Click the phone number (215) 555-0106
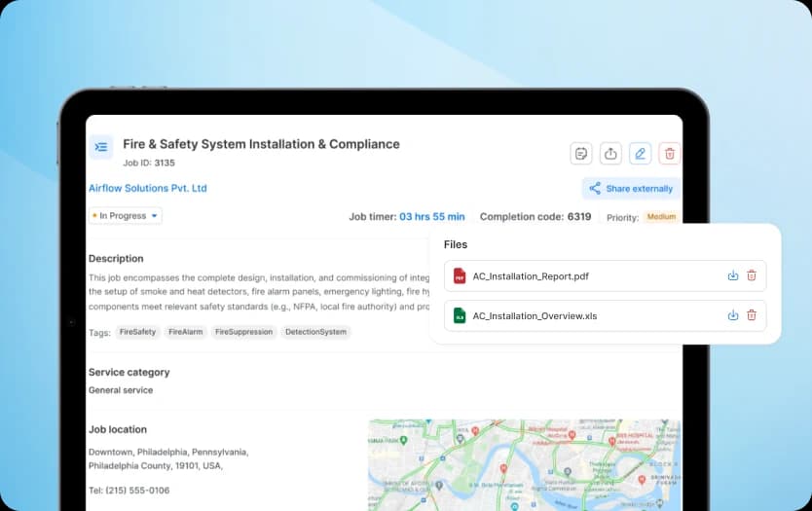The width and height of the screenshot is (812, 511). point(137,491)
